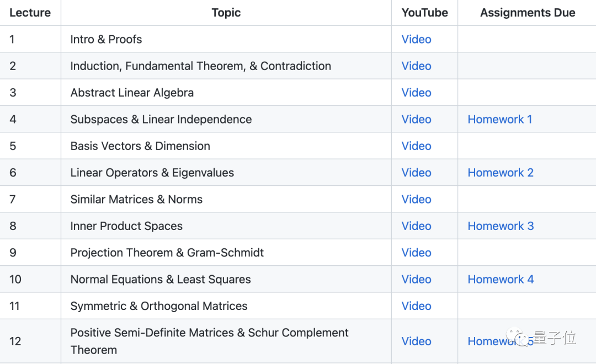Watch Inner Product Spaces video
This screenshot has height=364, width=596.
coord(416,226)
